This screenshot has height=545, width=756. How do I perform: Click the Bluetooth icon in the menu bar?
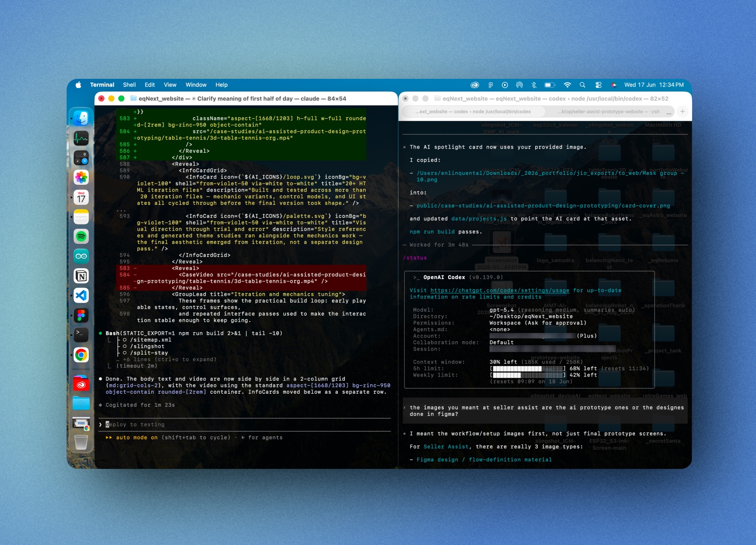(x=534, y=85)
